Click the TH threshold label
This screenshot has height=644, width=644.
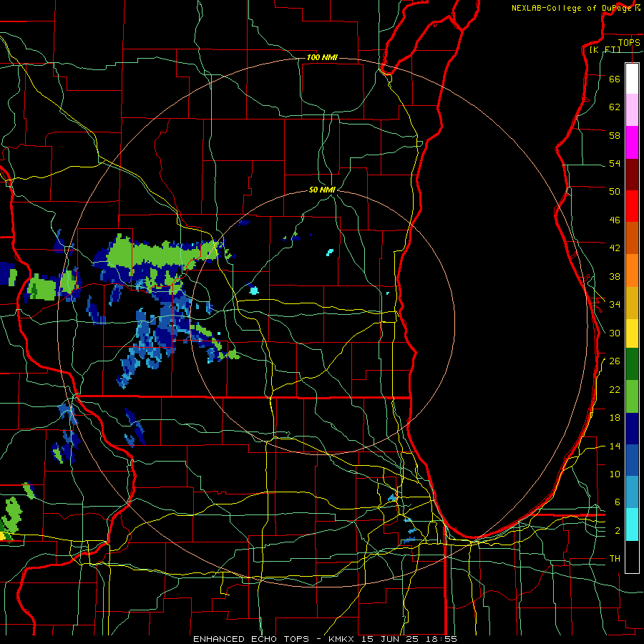(615, 559)
